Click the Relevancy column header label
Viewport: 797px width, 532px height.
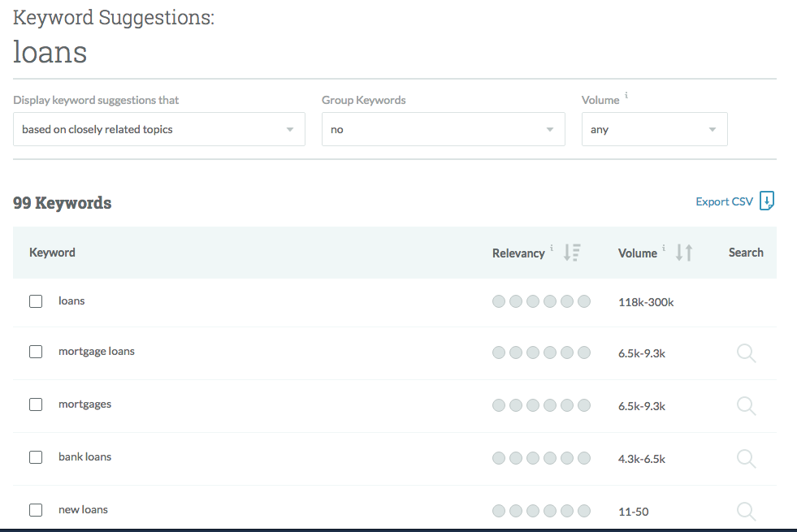[x=518, y=253]
